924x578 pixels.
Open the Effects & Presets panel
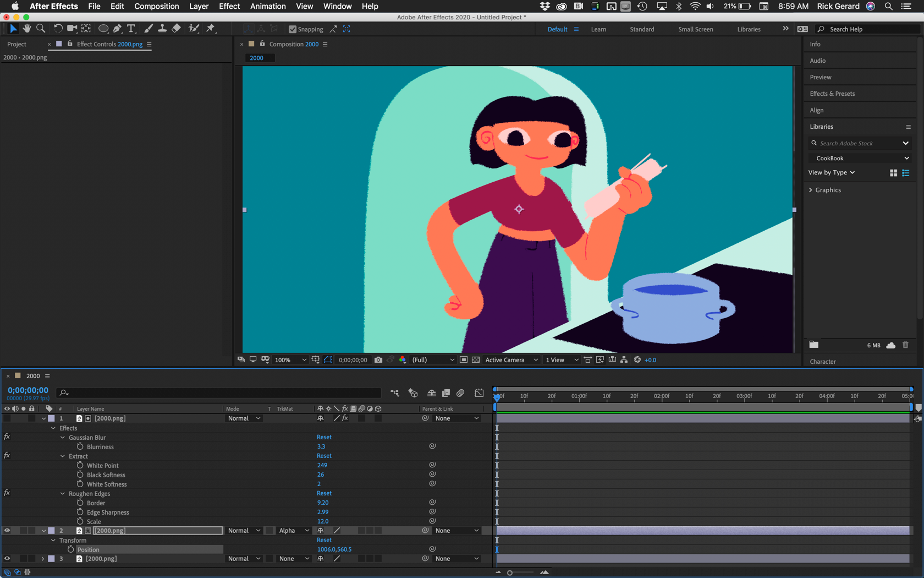point(832,94)
